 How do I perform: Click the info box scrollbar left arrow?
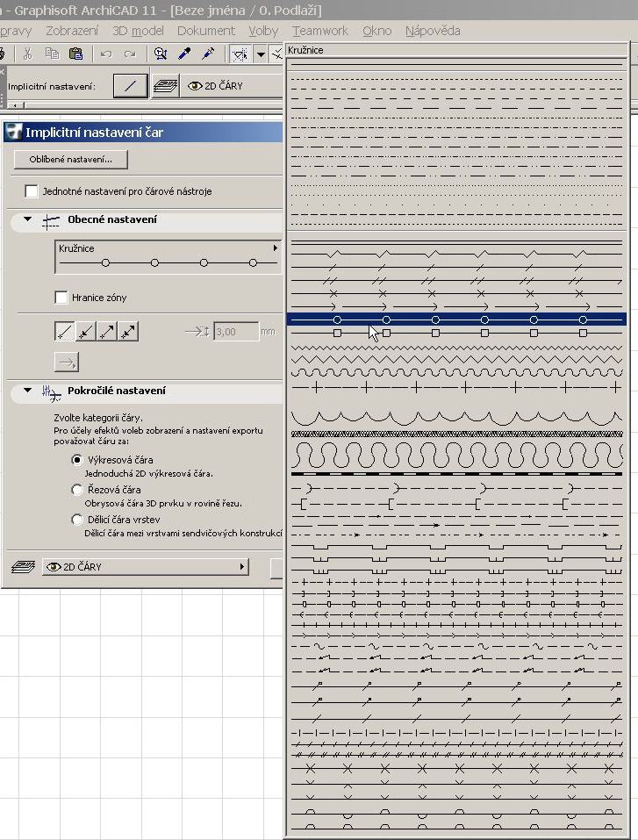pyautogui.click(x=16, y=105)
